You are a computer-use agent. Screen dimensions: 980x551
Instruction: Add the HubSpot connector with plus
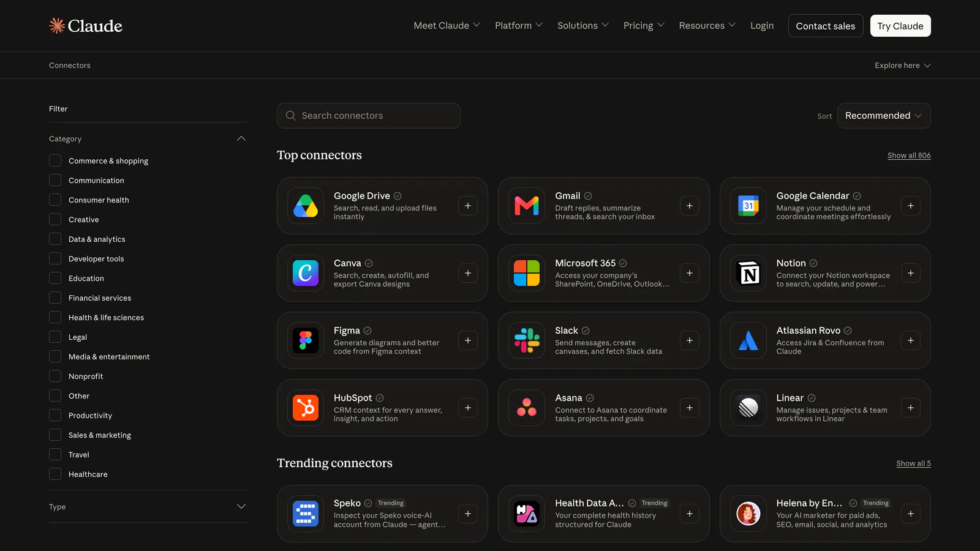(468, 408)
